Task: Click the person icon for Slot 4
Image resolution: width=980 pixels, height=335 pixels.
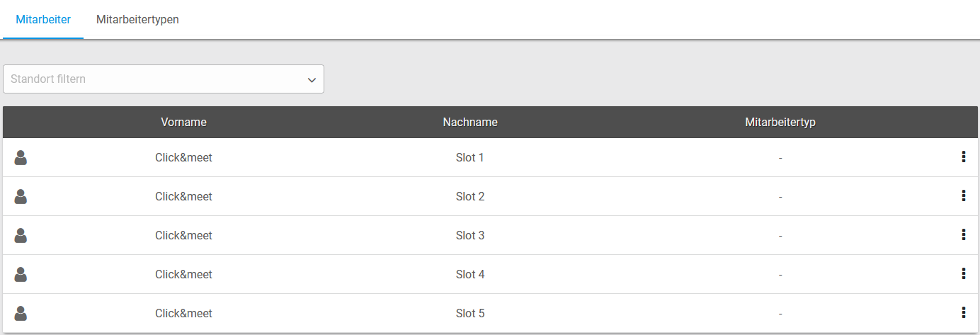Action: click(21, 275)
